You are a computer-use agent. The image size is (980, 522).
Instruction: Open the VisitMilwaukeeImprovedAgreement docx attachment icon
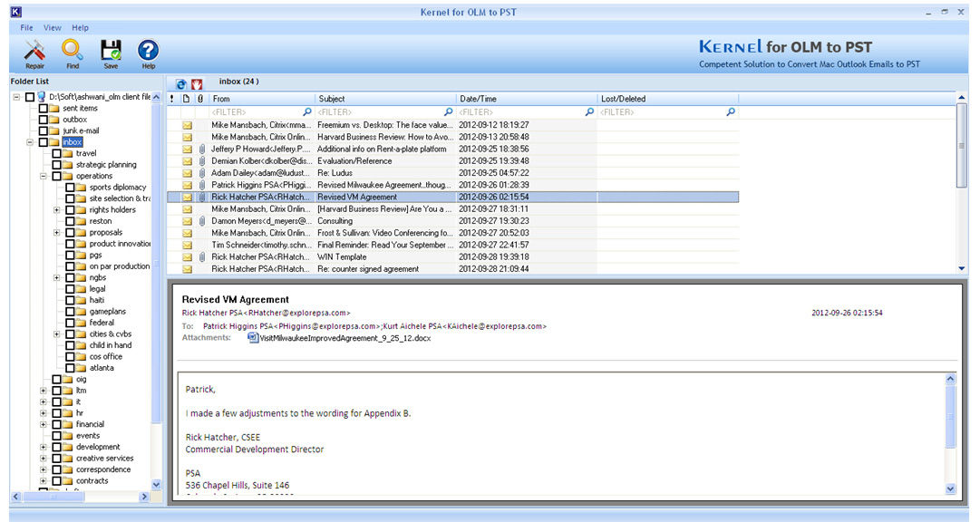click(253, 338)
